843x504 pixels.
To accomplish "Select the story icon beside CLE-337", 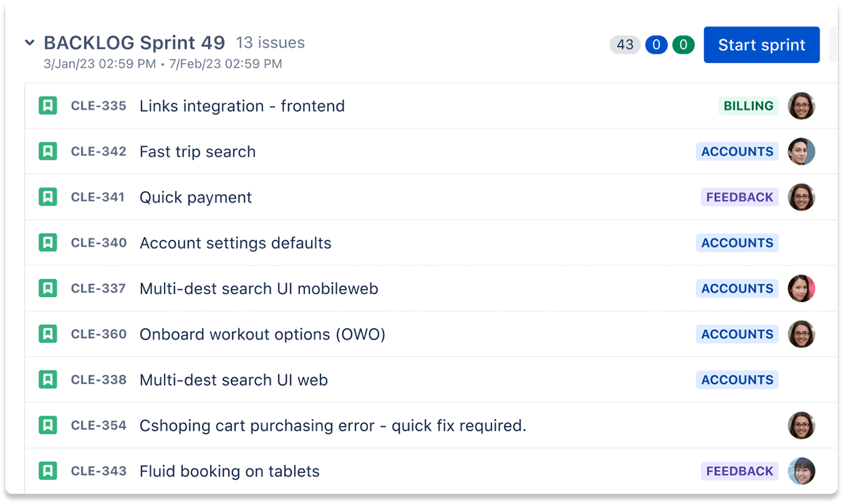I will tap(48, 288).
